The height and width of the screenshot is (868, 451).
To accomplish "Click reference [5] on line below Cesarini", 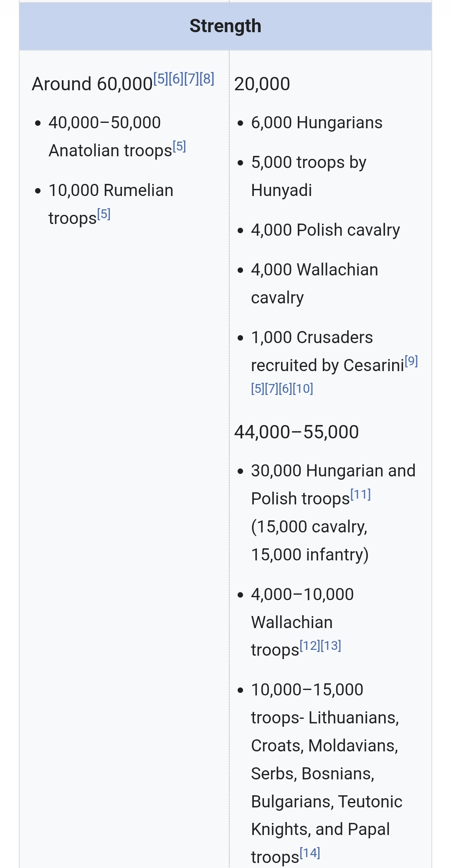I will 258,389.
